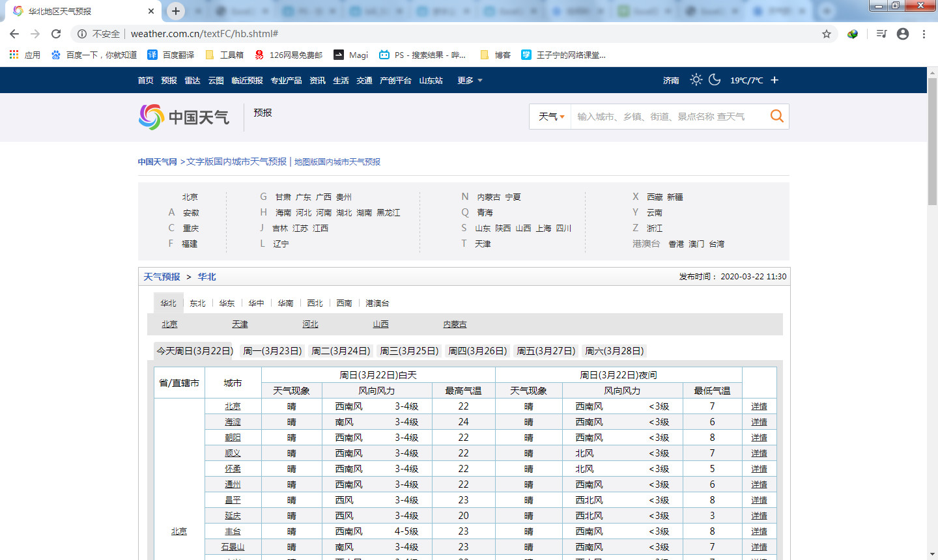The height and width of the screenshot is (560, 938).
Task: Select the 周六(3月28日) forecast tab
Action: 614,351
